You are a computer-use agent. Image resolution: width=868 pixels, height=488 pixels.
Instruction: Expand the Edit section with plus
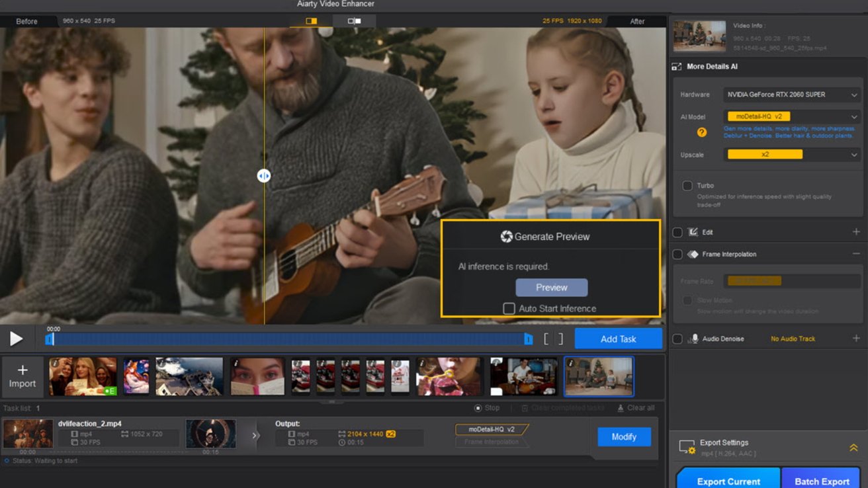(x=856, y=232)
